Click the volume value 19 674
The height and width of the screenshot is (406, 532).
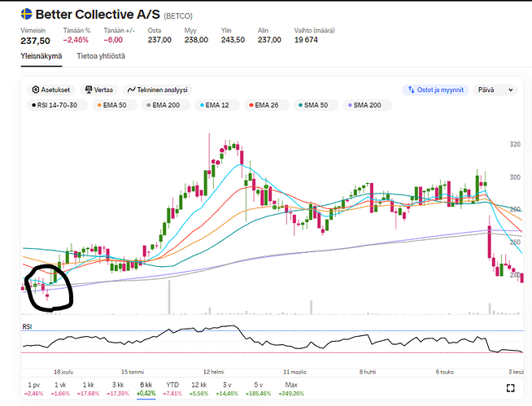(306, 40)
